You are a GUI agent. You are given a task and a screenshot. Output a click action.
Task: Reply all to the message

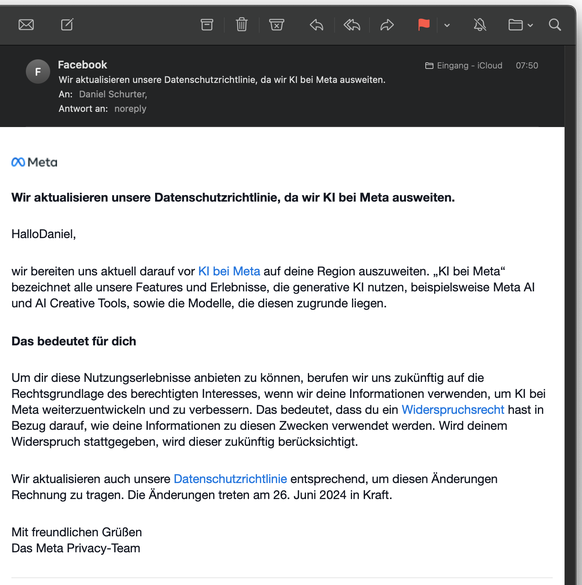pos(352,25)
